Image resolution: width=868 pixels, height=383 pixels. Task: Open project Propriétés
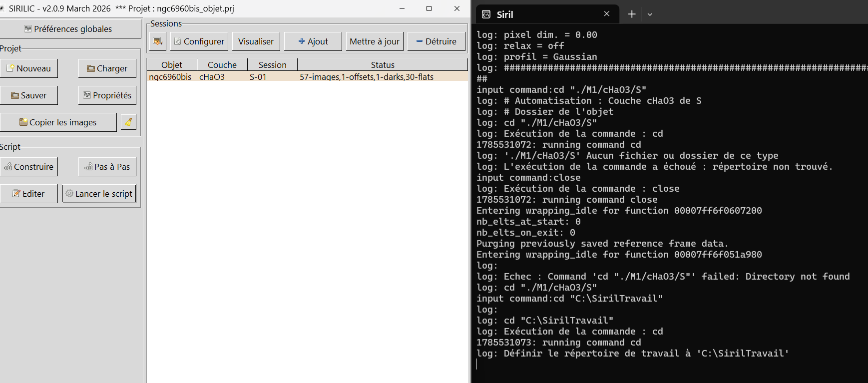tap(107, 95)
